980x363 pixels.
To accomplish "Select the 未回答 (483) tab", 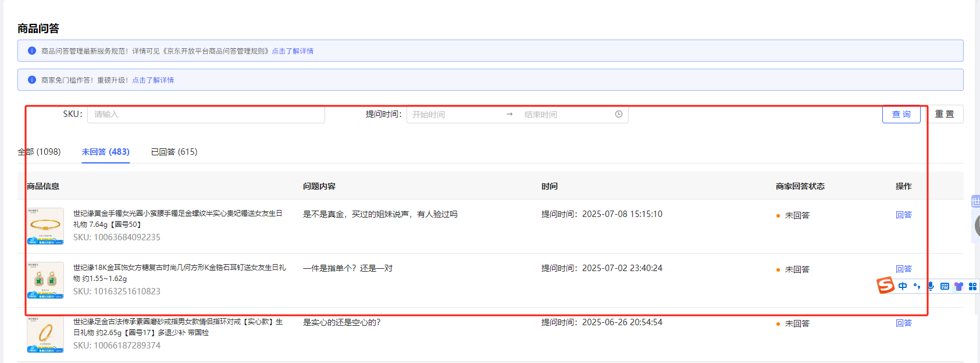I will tap(105, 152).
